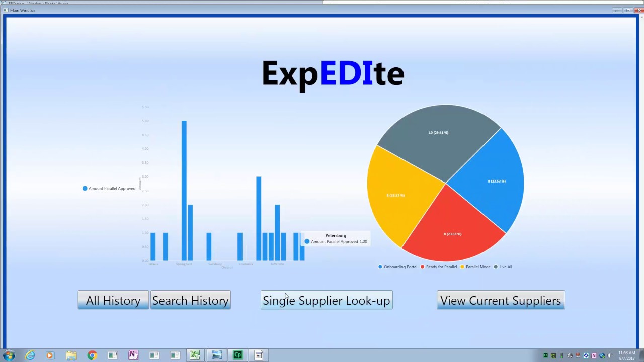This screenshot has width=644, height=362.
Task: Click the gray circular tray icon
Action: (x=570, y=355)
